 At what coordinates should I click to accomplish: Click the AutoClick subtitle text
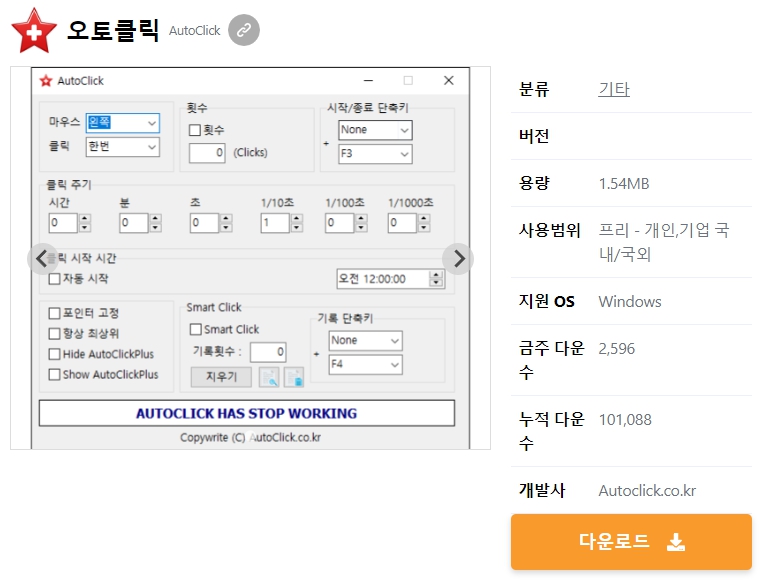194,31
